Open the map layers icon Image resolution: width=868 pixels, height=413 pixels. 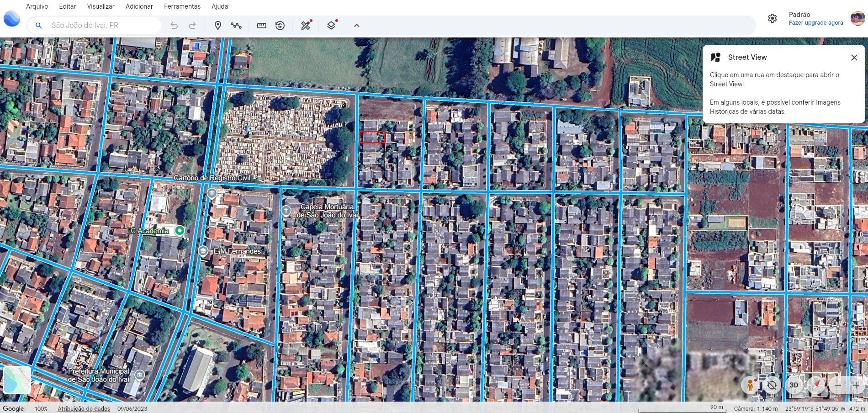pos(332,26)
